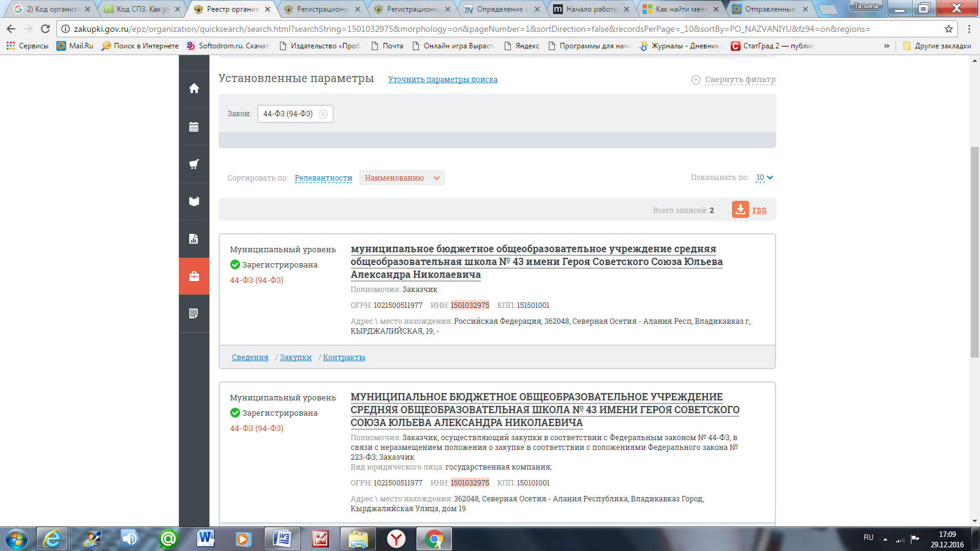
Task: Click the page vertical scrollbar
Action: (974, 251)
